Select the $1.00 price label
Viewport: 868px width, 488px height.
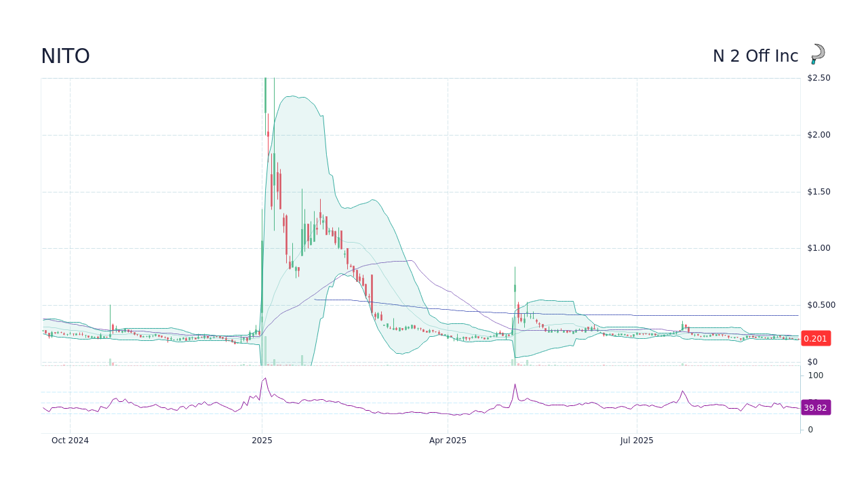click(820, 247)
